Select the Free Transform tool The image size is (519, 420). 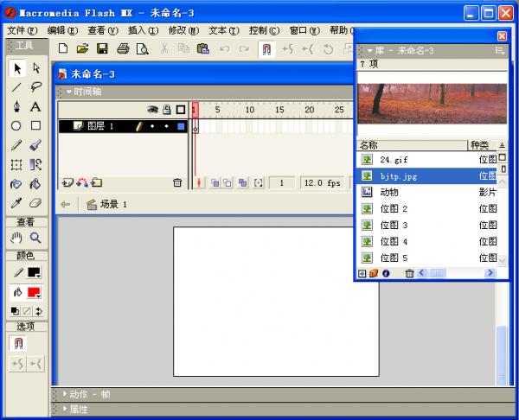(x=16, y=164)
